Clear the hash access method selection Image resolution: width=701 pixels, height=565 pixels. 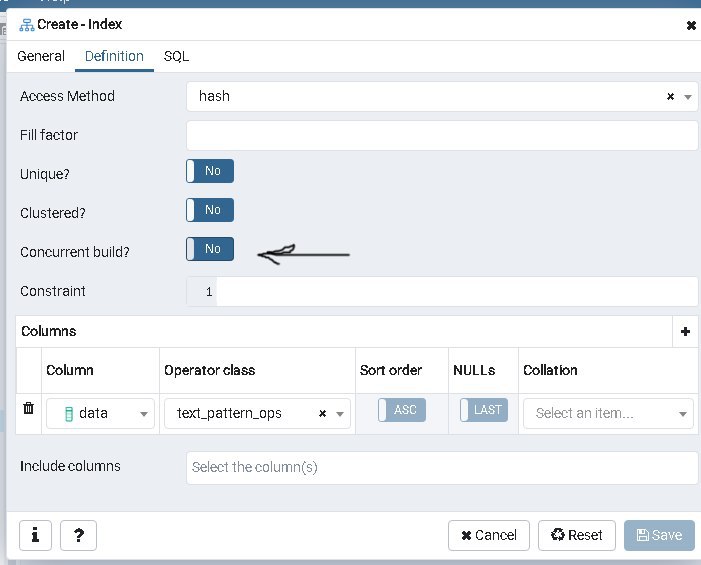coord(670,96)
